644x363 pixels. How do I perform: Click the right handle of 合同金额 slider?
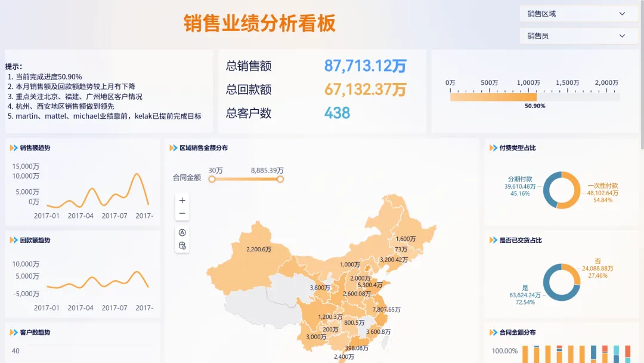click(x=280, y=179)
